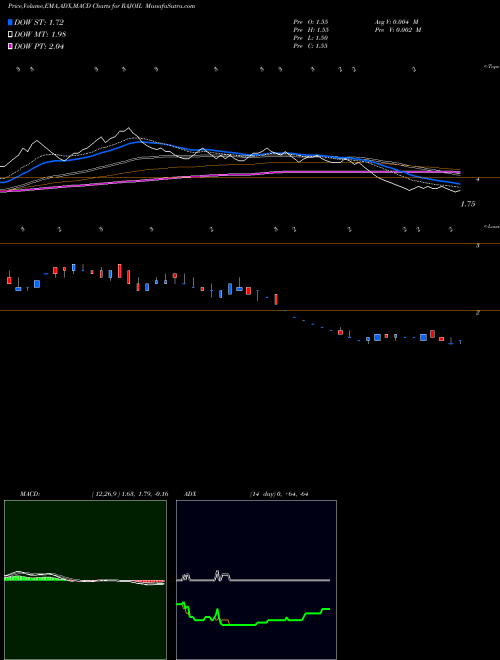Click price axis label 3

(477, 245)
